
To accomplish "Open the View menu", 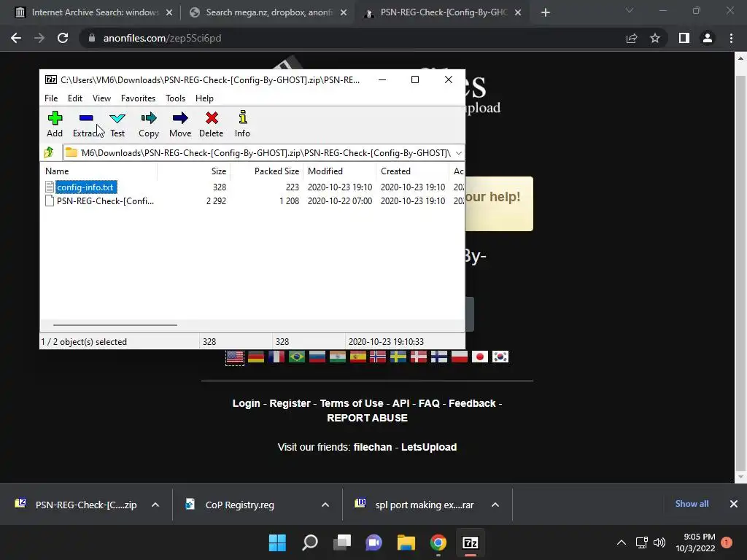I will [101, 98].
